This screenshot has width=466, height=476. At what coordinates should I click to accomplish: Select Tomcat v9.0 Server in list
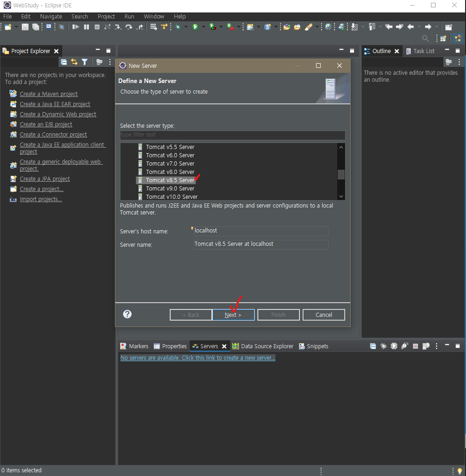pos(170,189)
